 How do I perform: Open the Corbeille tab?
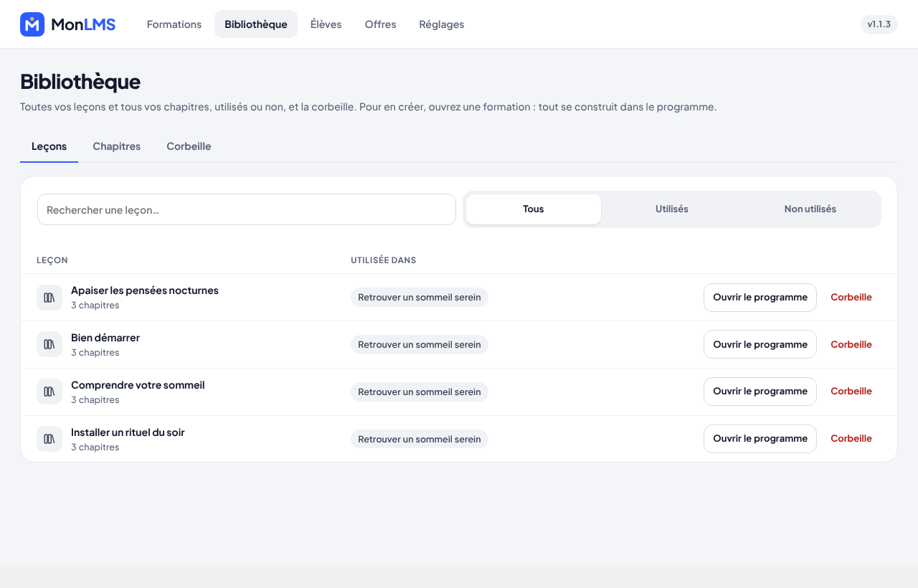(x=189, y=146)
